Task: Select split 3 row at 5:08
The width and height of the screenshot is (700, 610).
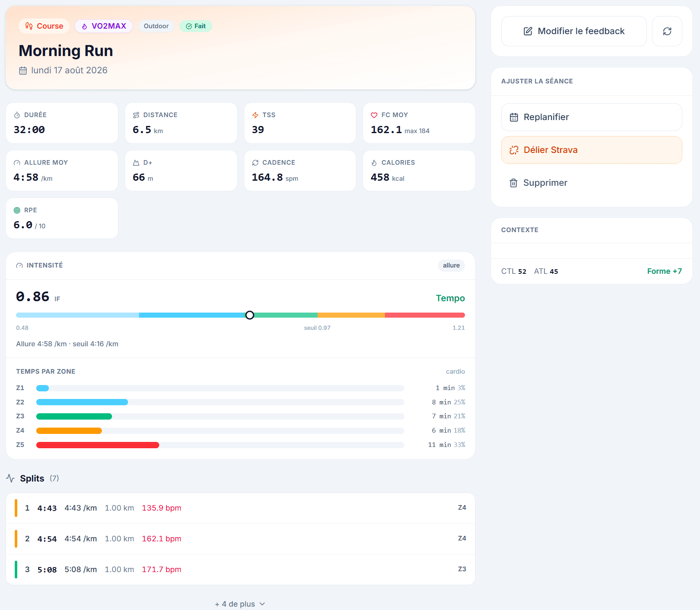Action: pos(240,570)
